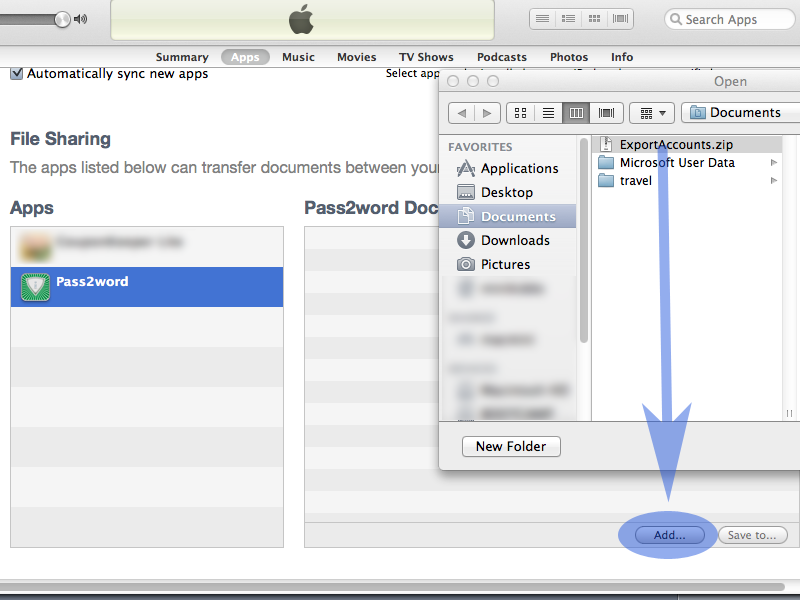The image size is (800, 600).
Task: Expand the Microsoft User Data folder arrow
Action: (774, 163)
